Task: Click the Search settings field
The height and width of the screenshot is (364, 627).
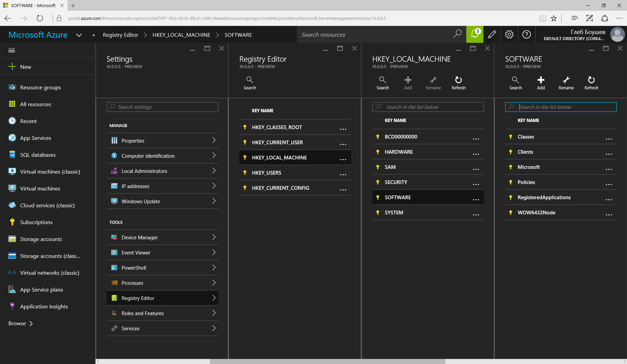Action: [162, 107]
